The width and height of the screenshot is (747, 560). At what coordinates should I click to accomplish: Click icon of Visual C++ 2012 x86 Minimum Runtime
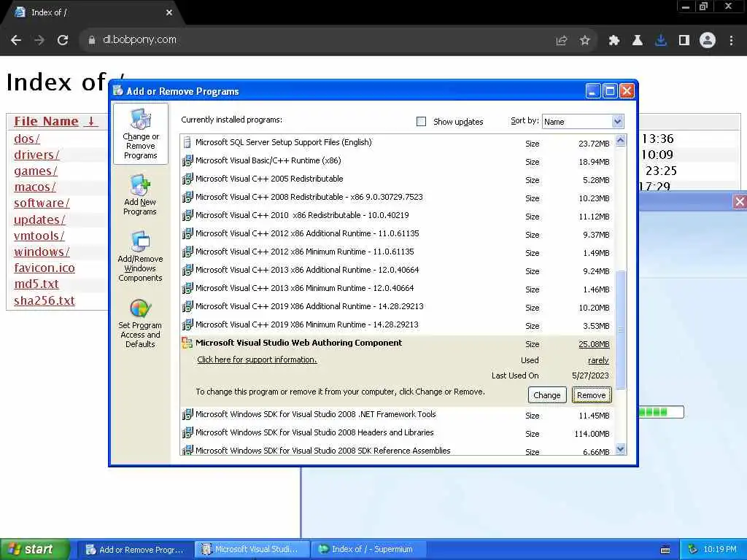(187, 252)
